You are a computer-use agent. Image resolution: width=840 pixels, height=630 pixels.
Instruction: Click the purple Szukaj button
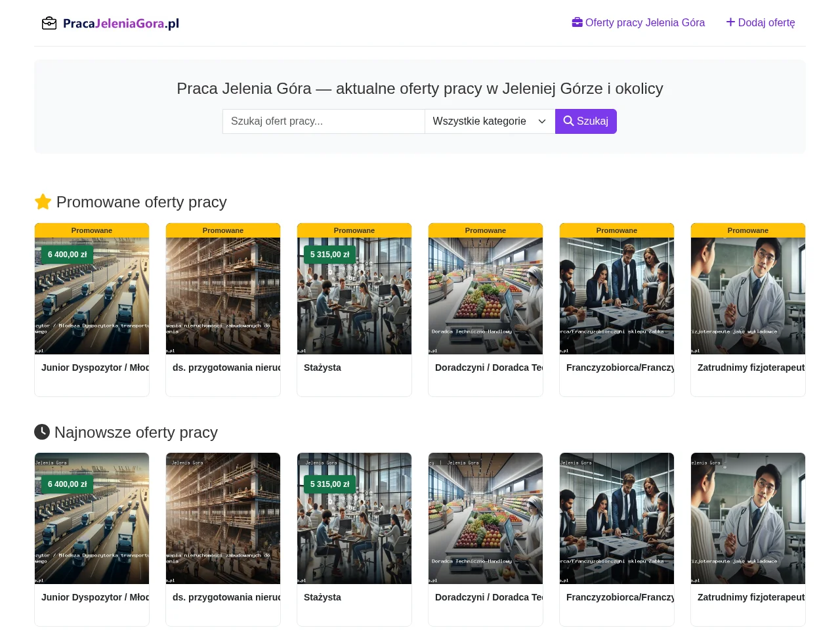[586, 121]
